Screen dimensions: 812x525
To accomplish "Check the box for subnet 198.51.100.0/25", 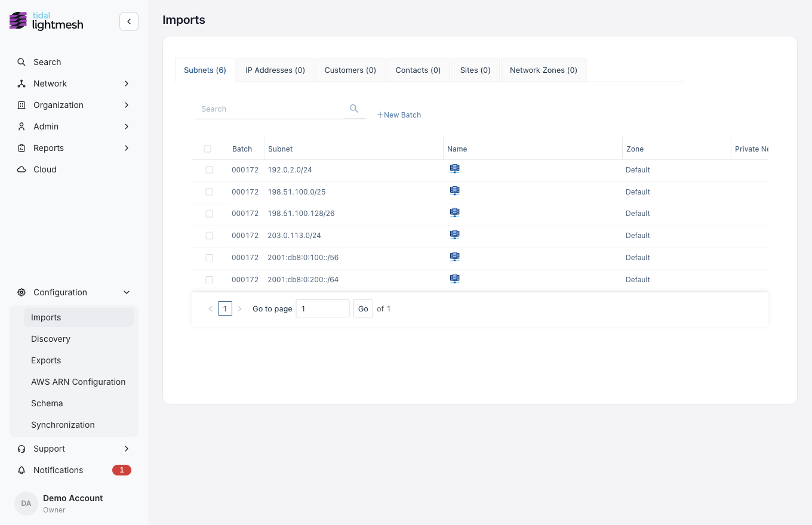I will point(210,192).
